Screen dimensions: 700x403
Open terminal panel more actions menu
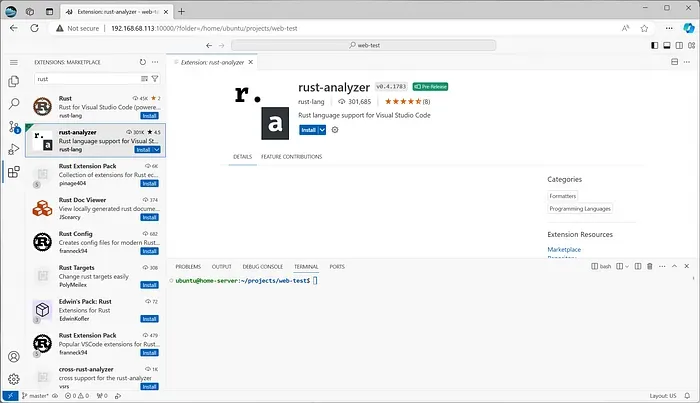[662, 266]
